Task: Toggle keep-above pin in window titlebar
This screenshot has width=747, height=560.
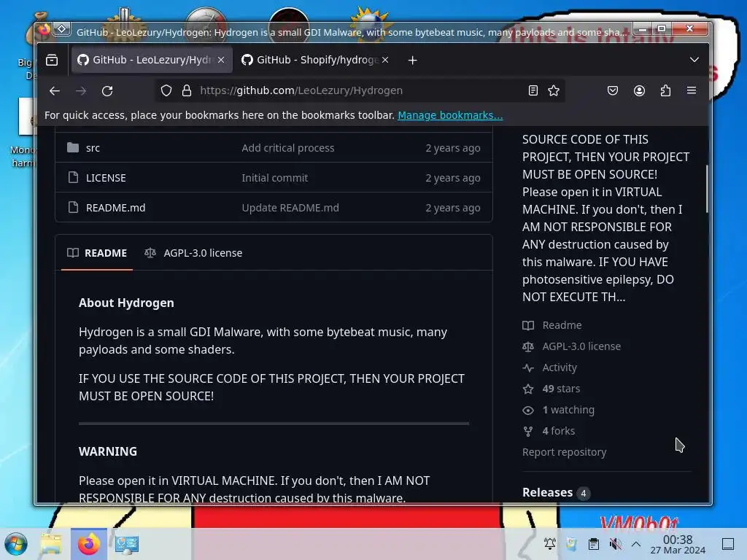Action: (x=62, y=29)
